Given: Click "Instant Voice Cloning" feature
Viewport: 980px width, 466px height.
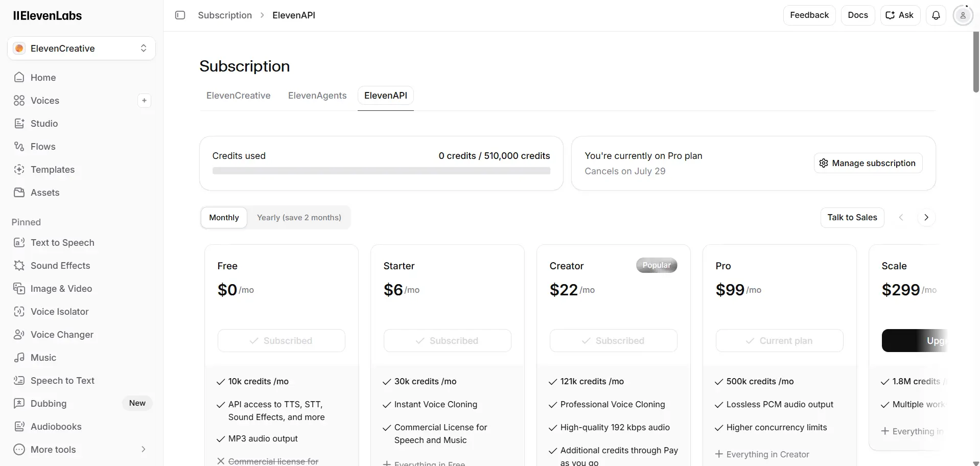Looking at the screenshot, I should click(436, 405).
